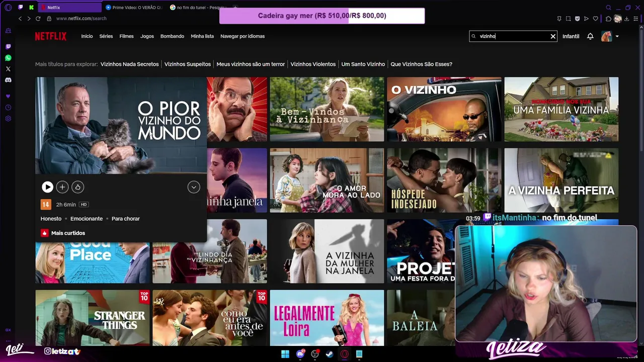Click the chicken profile avatar
The height and width of the screenshot is (362, 644).
coord(606,36)
